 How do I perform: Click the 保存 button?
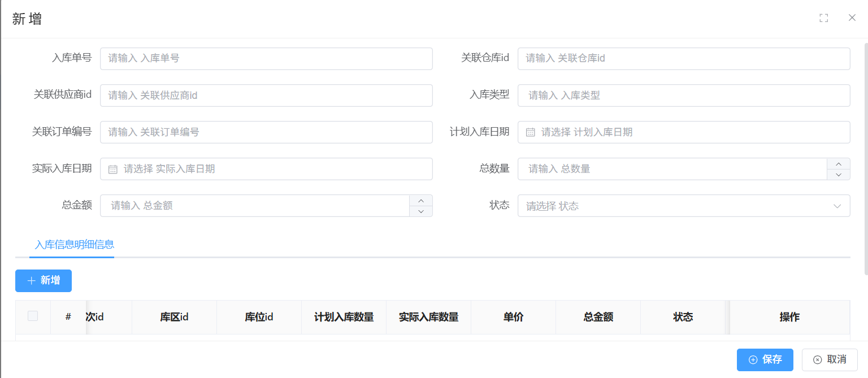[765, 359]
